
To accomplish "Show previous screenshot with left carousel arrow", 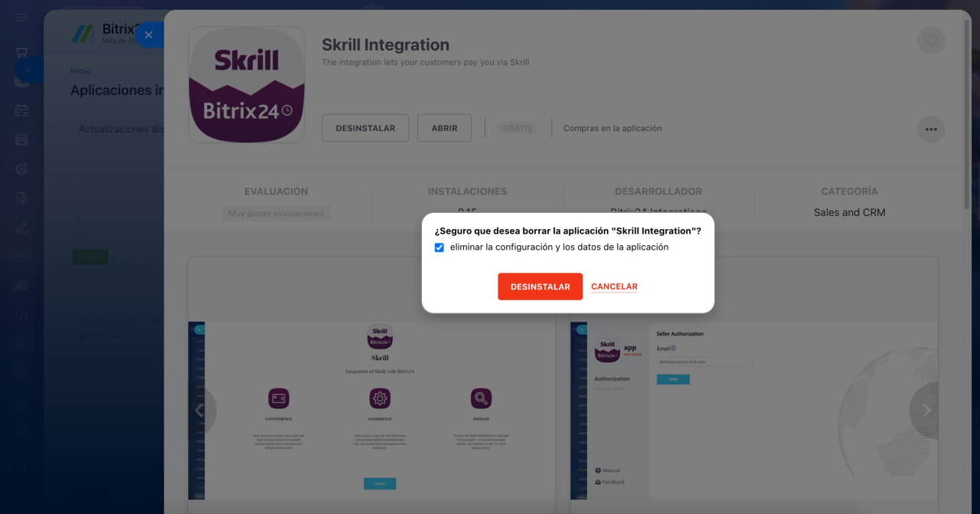I will (199, 410).
